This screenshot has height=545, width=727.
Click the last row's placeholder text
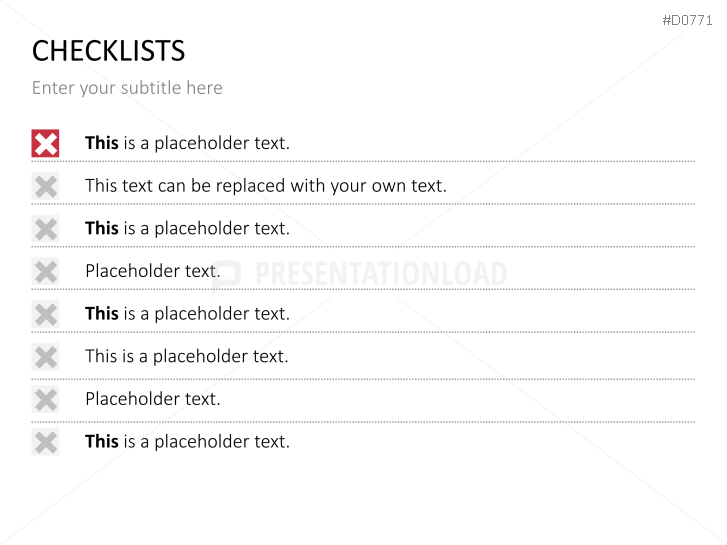coord(187,442)
